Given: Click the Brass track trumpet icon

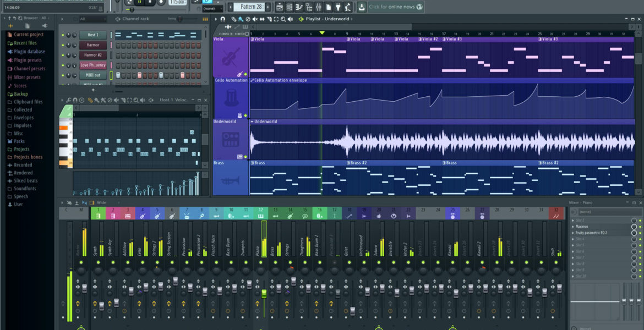Looking at the screenshot, I should tap(230, 180).
